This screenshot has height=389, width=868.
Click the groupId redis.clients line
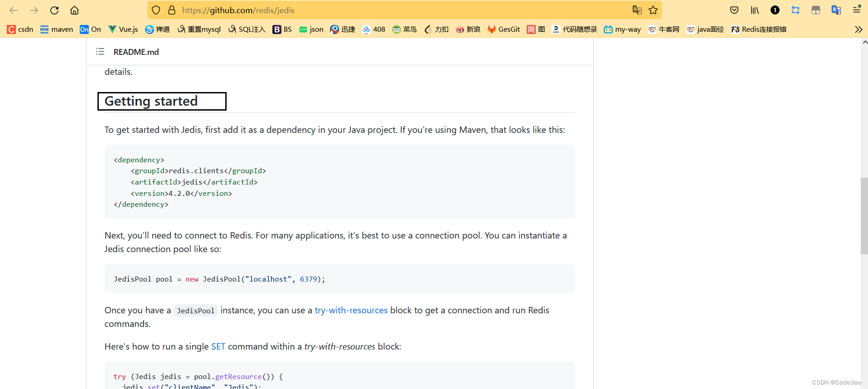tap(198, 170)
